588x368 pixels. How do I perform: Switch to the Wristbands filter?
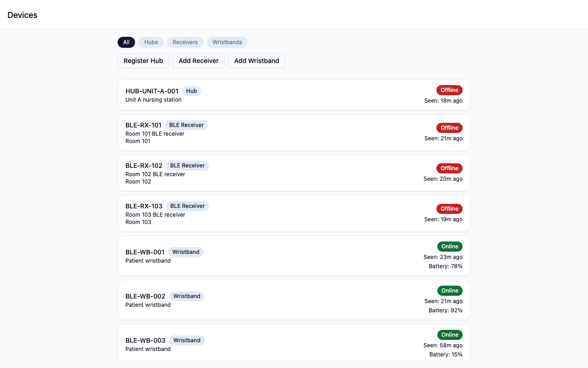tap(227, 42)
